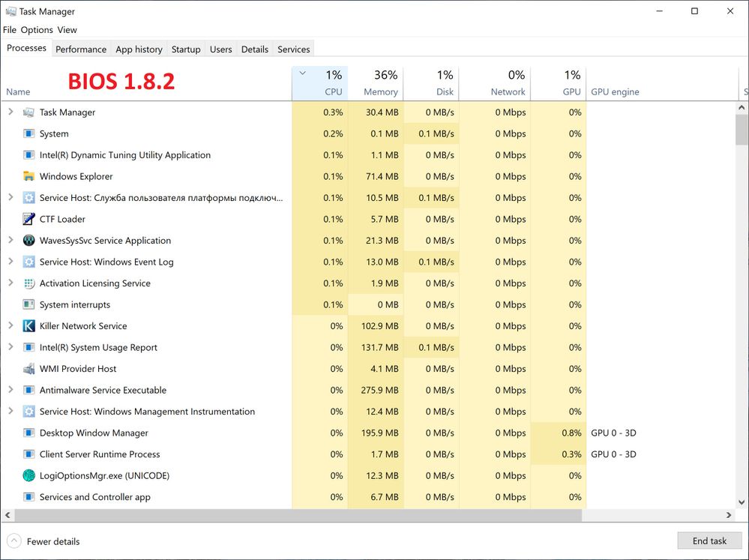Select the Processes tab
749x560 pixels.
click(x=26, y=48)
